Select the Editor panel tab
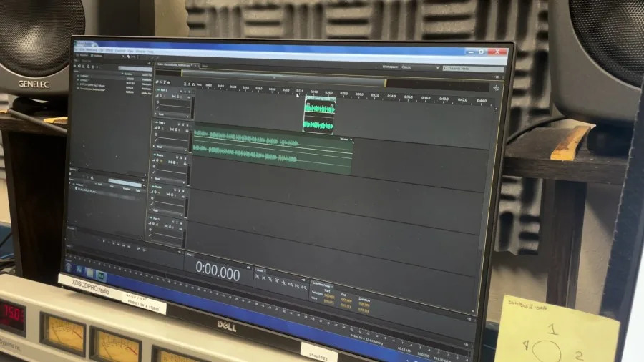The image size is (644, 362). (x=175, y=65)
